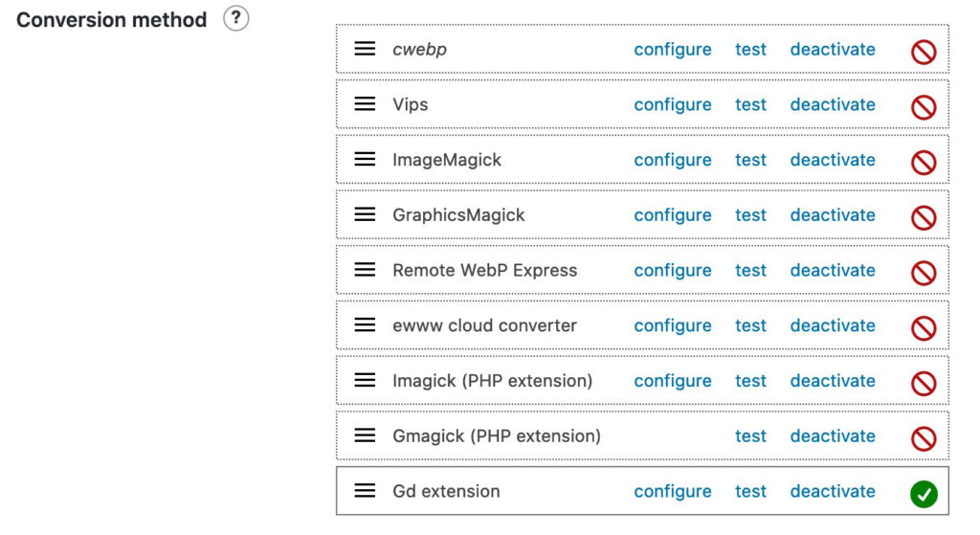Click the drag handle for Gmagick (PHP extension)

click(365, 435)
